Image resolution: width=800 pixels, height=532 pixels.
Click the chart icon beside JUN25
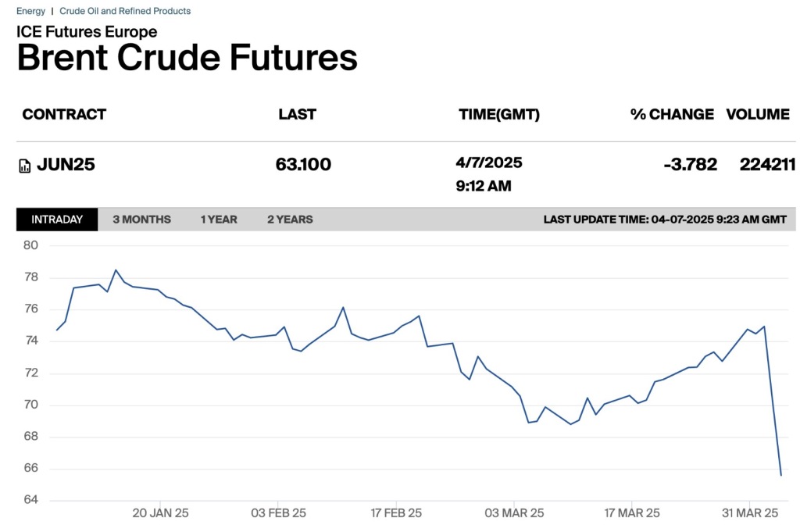coord(25,166)
